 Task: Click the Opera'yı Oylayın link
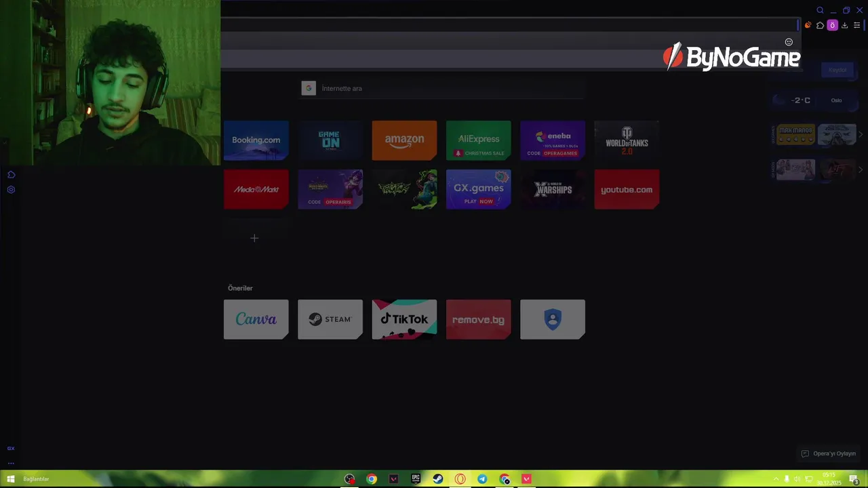tap(829, 453)
